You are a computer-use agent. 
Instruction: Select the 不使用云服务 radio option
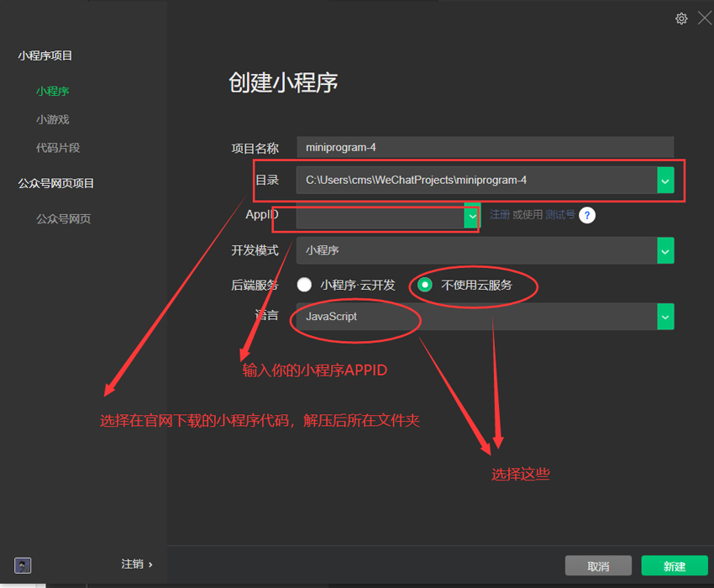pos(426,285)
